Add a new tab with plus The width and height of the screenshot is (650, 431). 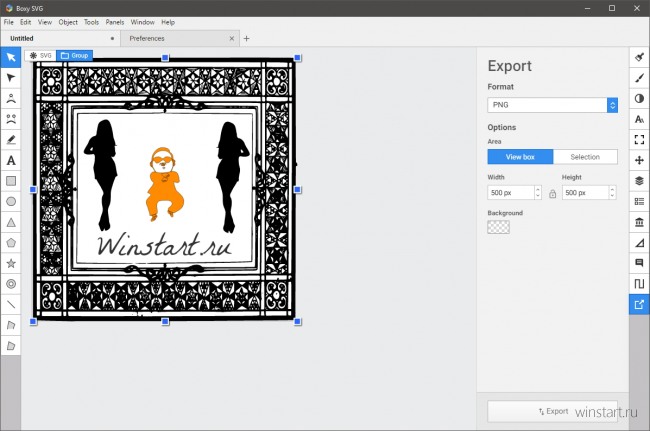point(247,39)
